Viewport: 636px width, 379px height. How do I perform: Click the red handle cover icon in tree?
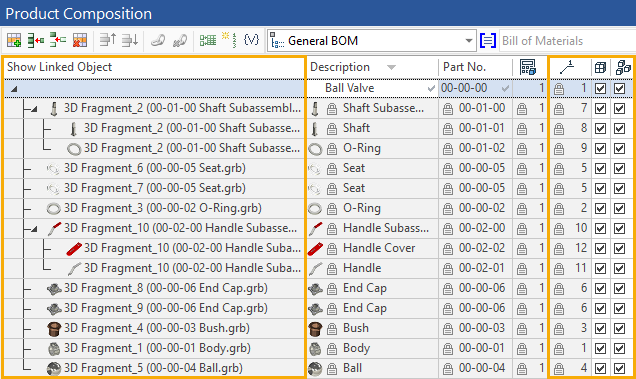pos(74,248)
